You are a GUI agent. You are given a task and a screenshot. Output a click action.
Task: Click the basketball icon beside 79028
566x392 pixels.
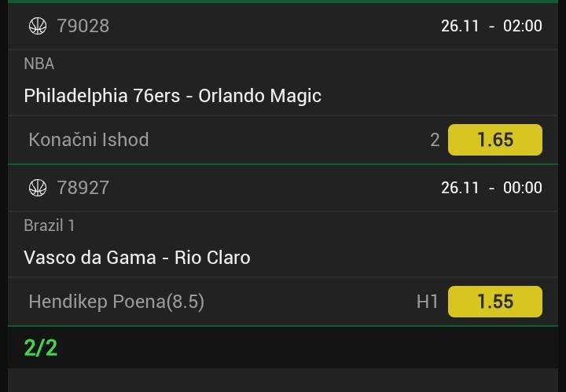click(38, 26)
